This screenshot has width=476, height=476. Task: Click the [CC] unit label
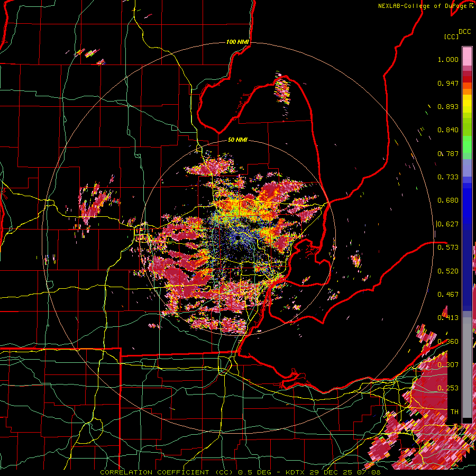tap(451, 36)
